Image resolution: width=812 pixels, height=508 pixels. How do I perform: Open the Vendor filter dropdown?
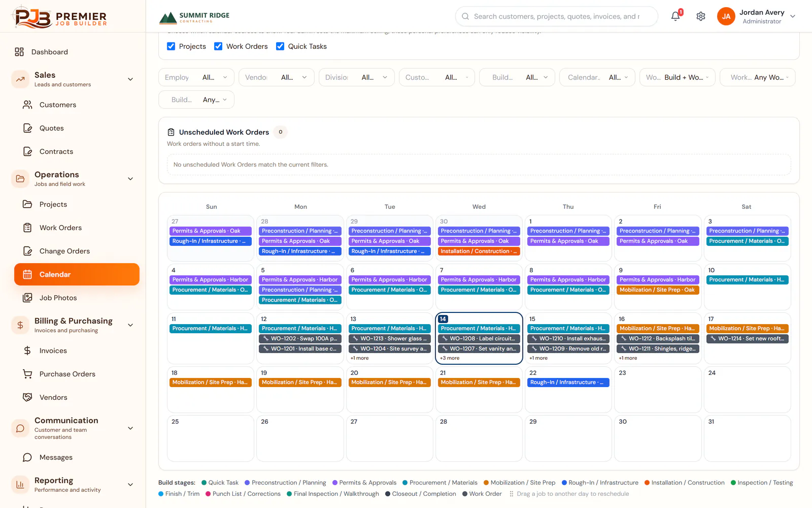277,77
